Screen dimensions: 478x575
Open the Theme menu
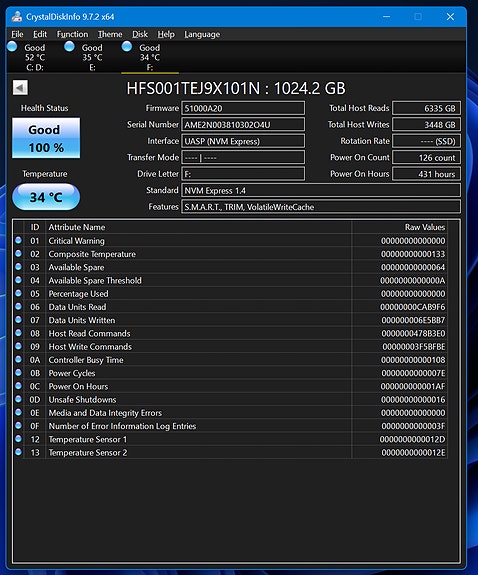coord(110,34)
